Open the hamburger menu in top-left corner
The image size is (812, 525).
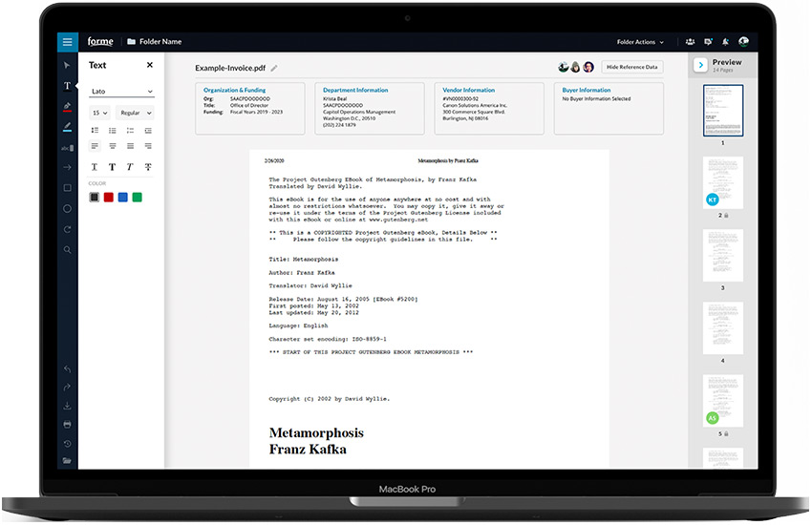coord(67,42)
